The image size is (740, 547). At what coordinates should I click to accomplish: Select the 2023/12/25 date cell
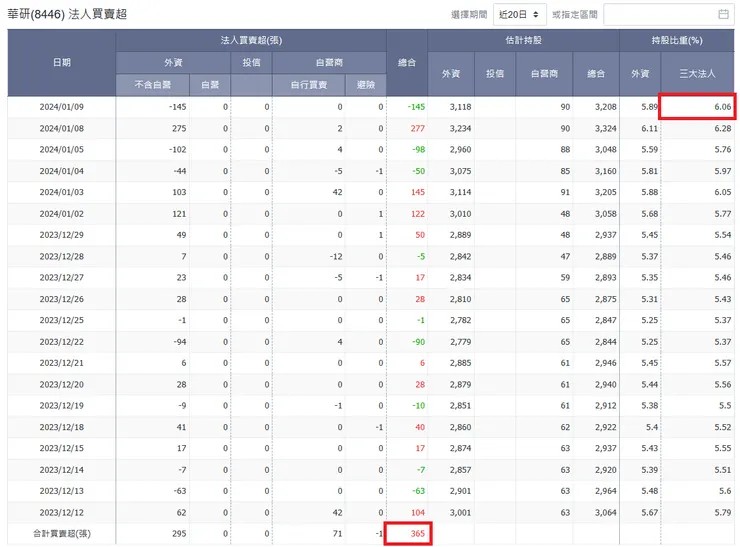point(62,320)
